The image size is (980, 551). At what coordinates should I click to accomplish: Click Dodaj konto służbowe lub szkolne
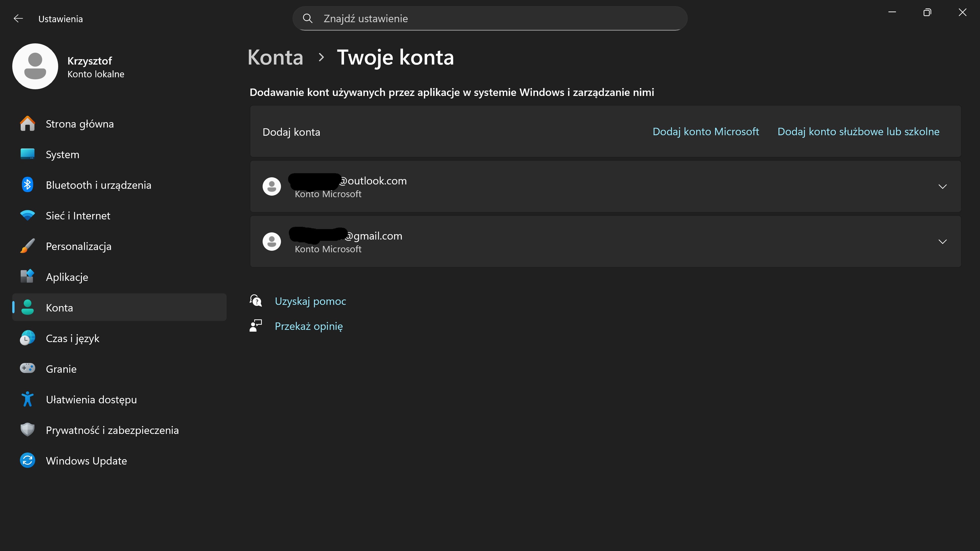858,132
